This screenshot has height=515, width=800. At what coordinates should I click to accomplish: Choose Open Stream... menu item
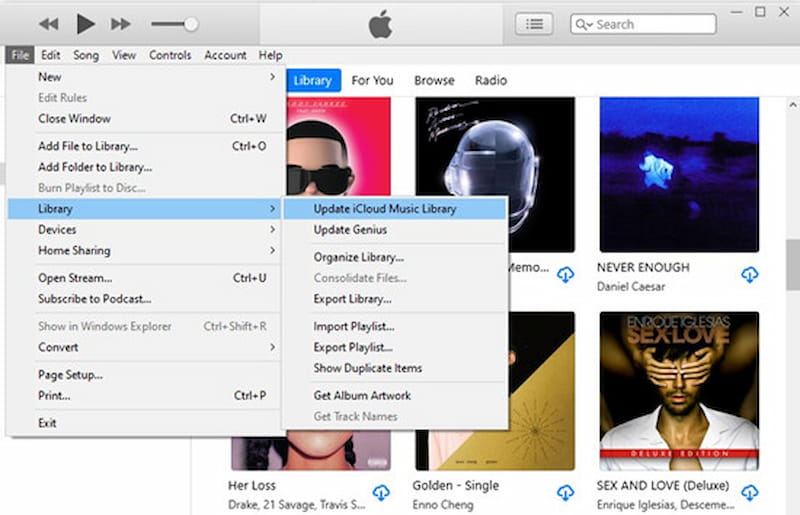click(x=144, y=278)
